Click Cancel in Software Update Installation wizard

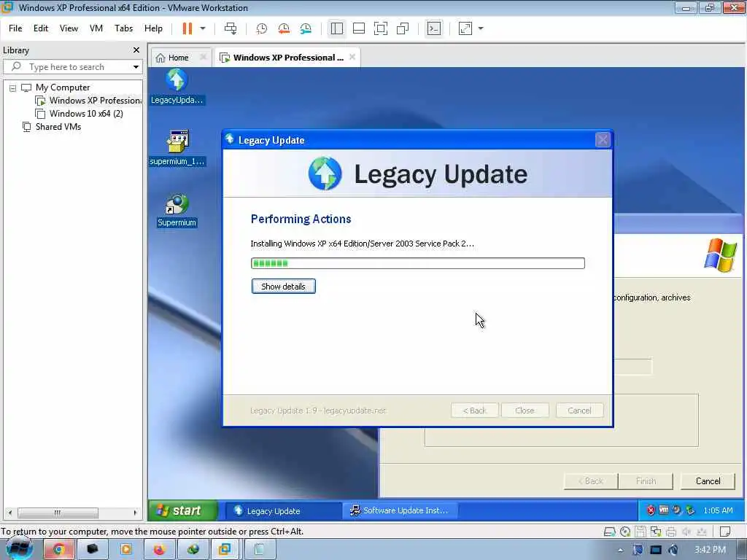tap(708, 481)
